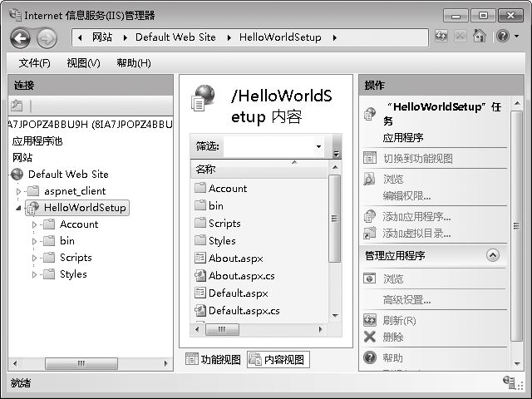Expand the Styles node in connections tree
The height and width of the screenshot is (399, 532).
point(34,274)
